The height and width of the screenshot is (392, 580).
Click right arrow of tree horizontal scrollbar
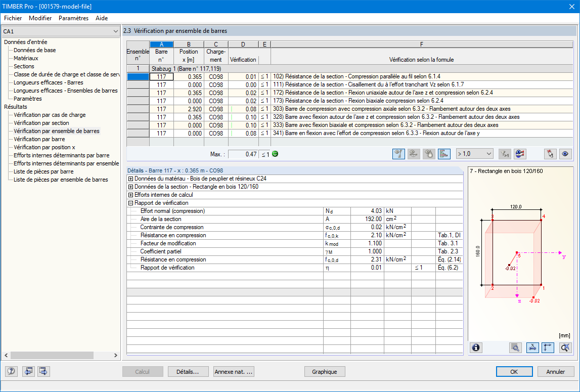tap(115, 356)
